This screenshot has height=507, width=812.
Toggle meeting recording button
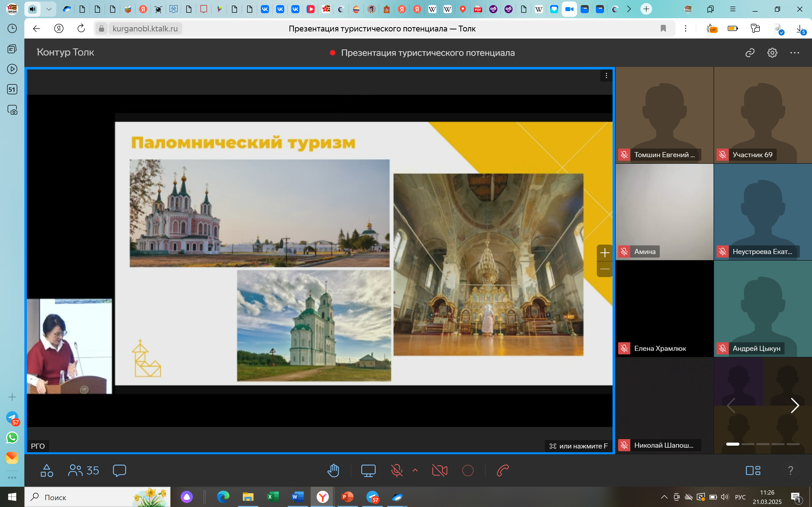tap(468, 470)
